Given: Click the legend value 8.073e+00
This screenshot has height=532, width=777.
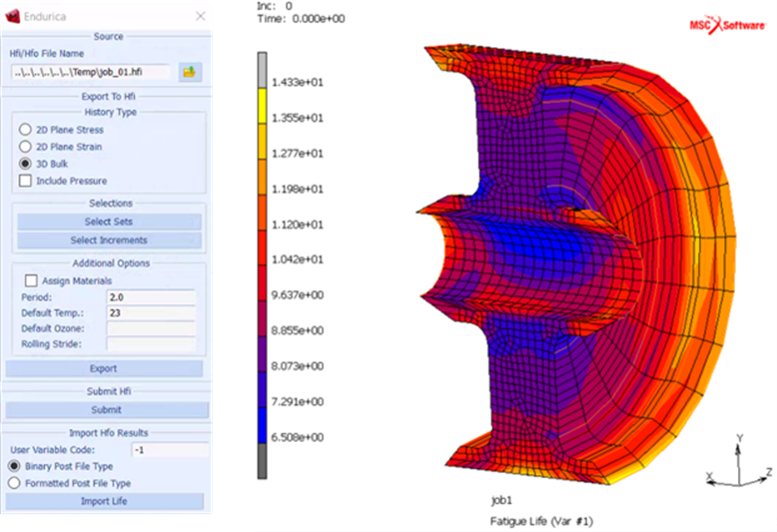Looking at the screenshot, I should tap(298, 366).
